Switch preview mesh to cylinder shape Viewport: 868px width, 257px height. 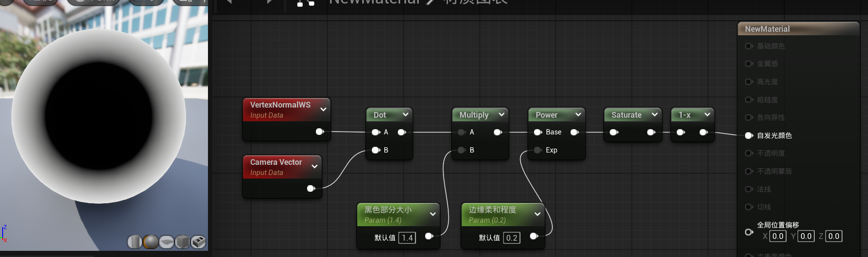click(134, 242)
